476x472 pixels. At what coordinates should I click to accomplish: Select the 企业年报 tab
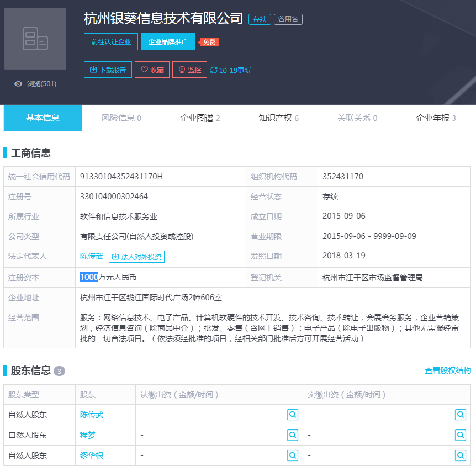[x=436, y=118]
